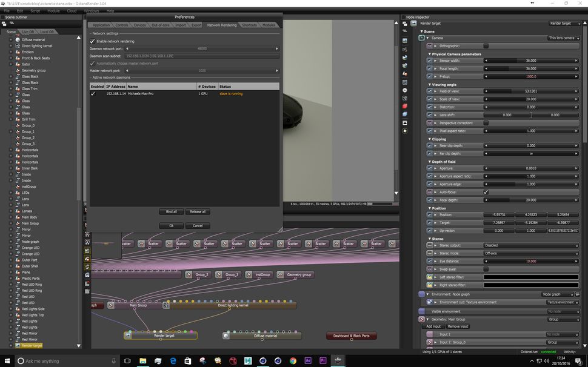Click the Dashboard & Black Parts node
Image resolution: width=588 pixels, height=367 pixels.
(350, 336)
